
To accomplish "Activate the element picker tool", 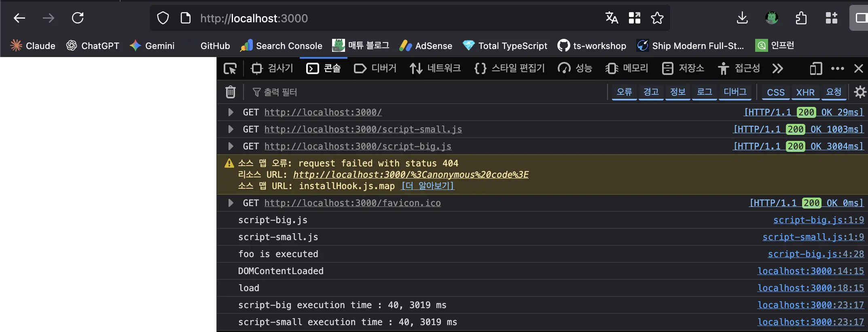I will (x=230, y=69).
